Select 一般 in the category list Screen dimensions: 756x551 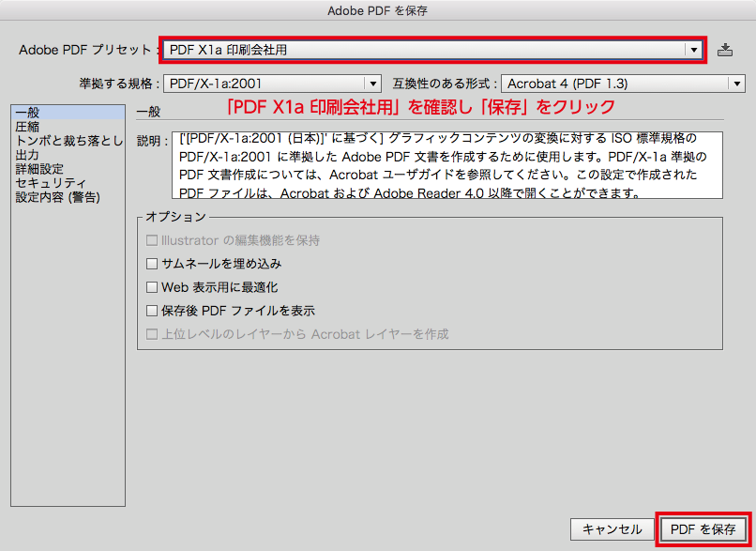pos(68,113)
